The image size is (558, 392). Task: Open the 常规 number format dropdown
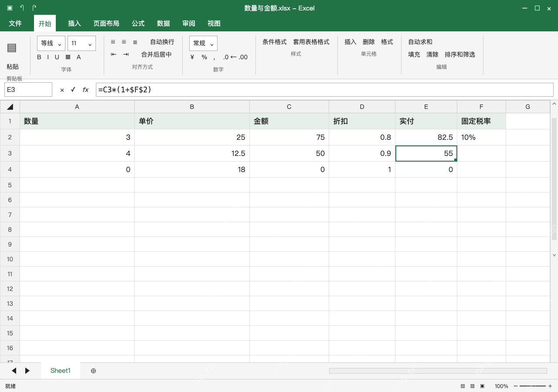203,43
